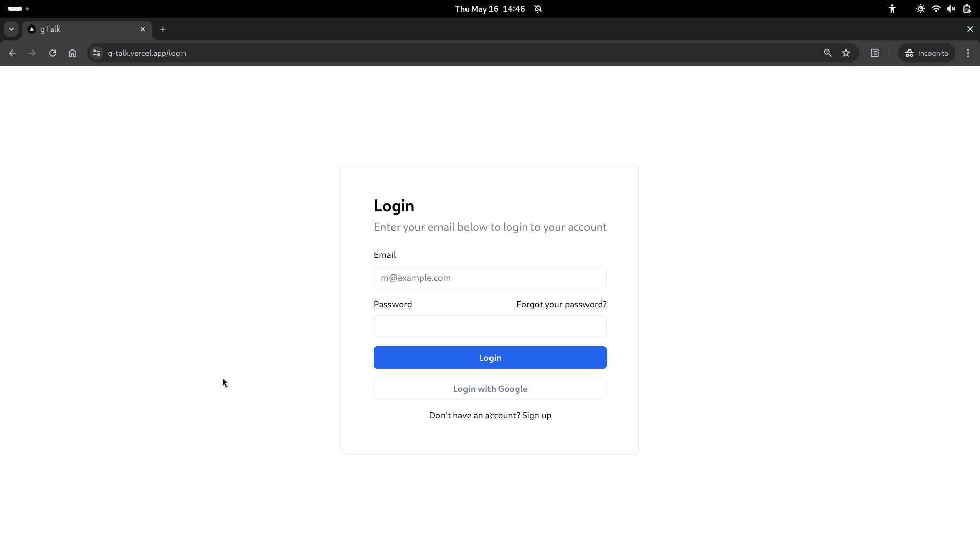Screen dimensions: 980x551
Task: Click the Password input field
Action: click(x=490, y=327)
